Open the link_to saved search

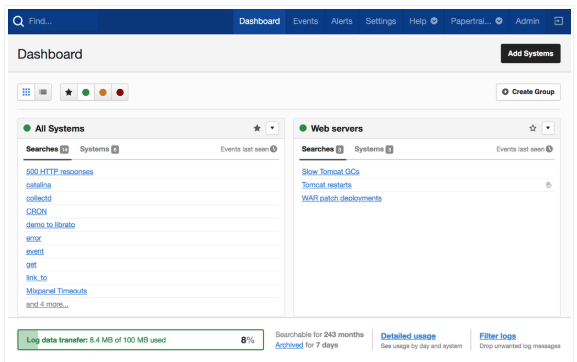tap(36, 277)
